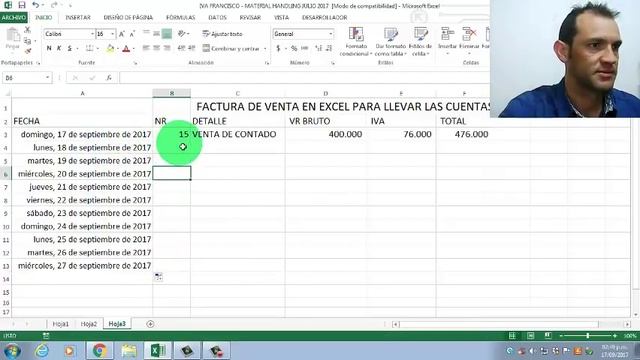Click the Save icon in quick access toolbar
640x360 pixels.
tap(22, 5)
